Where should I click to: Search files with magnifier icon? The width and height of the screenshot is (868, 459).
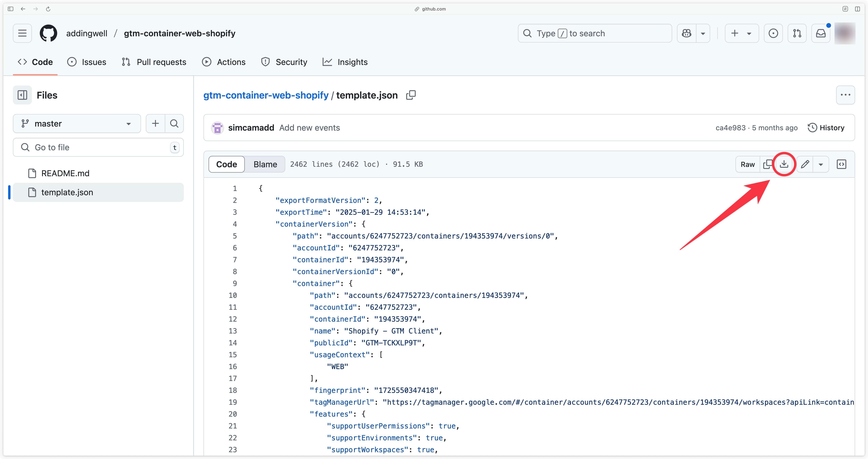(x=174, y=123)
